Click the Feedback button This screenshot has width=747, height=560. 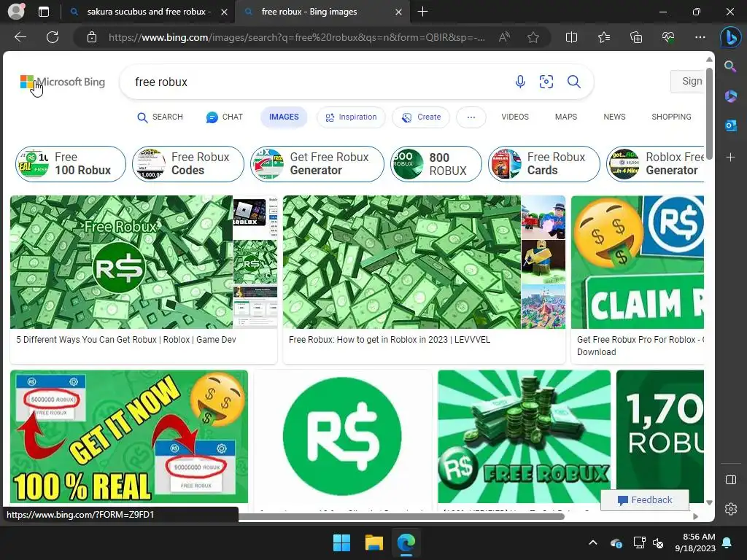coord(645,500)
